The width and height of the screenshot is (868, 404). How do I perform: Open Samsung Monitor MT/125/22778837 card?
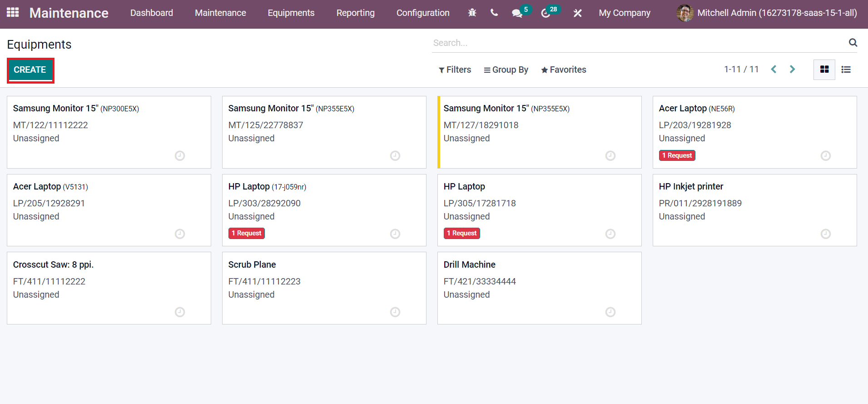click(x=324, y=132)
